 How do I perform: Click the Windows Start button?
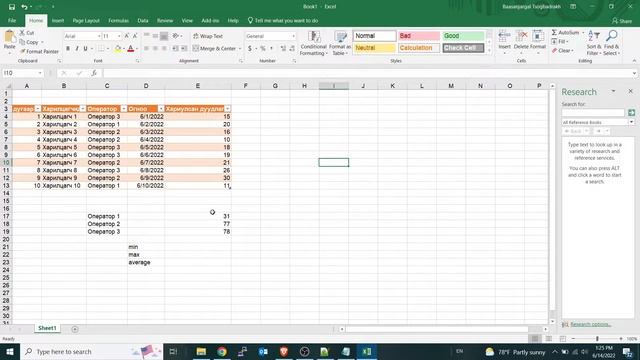pyautogui.click(x=10, y=351)
